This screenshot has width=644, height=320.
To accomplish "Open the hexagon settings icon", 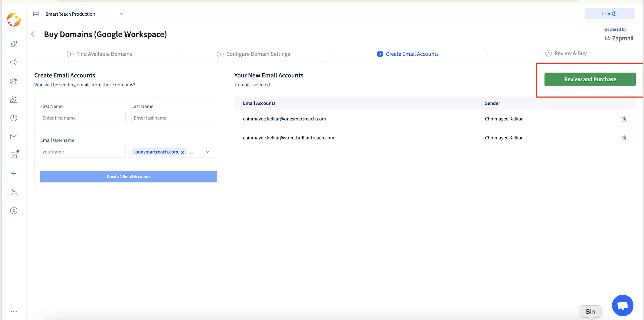I will [14, 211].
